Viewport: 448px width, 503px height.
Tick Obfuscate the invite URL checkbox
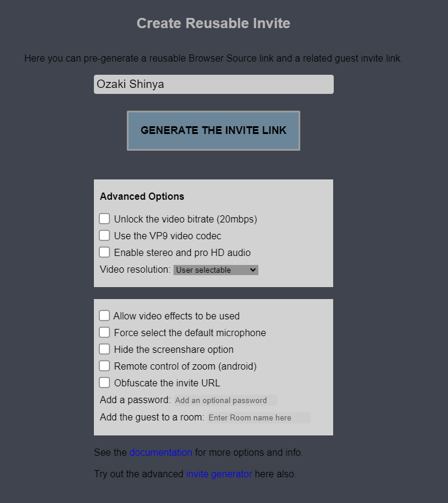click(105, 383)
